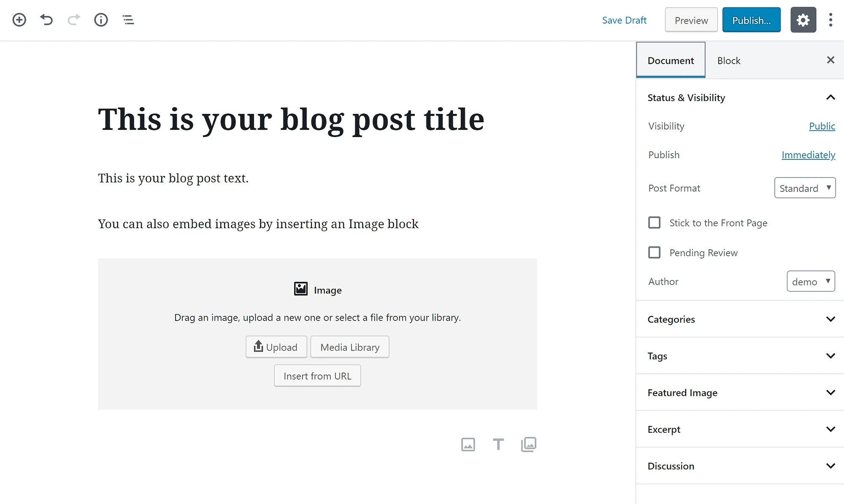Image resolution: width=844 pixels, height=504 pixels.
Task: Change the Author dropdown to demo
Action: pyautogui.click(x=810, y=281)
